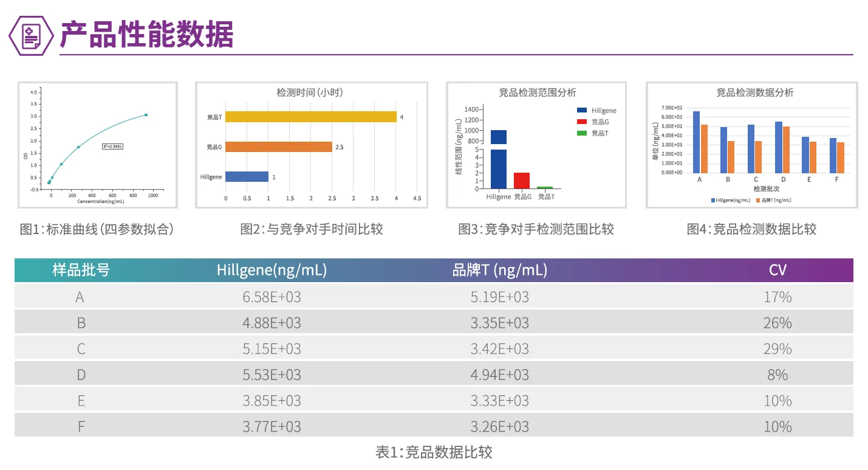This screenshot has width=868, height=470.
Task: Select sample batch D cell in table
Action: (81, 375)
